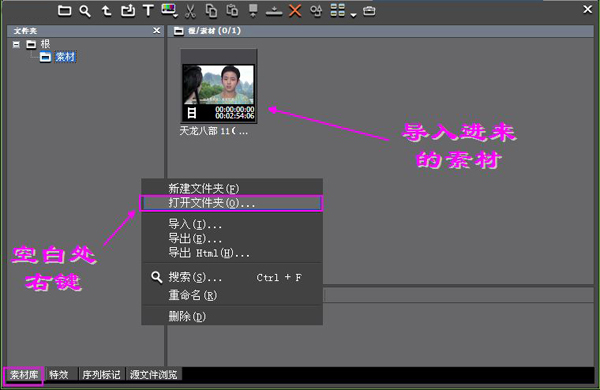Click the 根/素材 (0/1) path header
This screenshot has width=600, height=390.
coord(214,31)
